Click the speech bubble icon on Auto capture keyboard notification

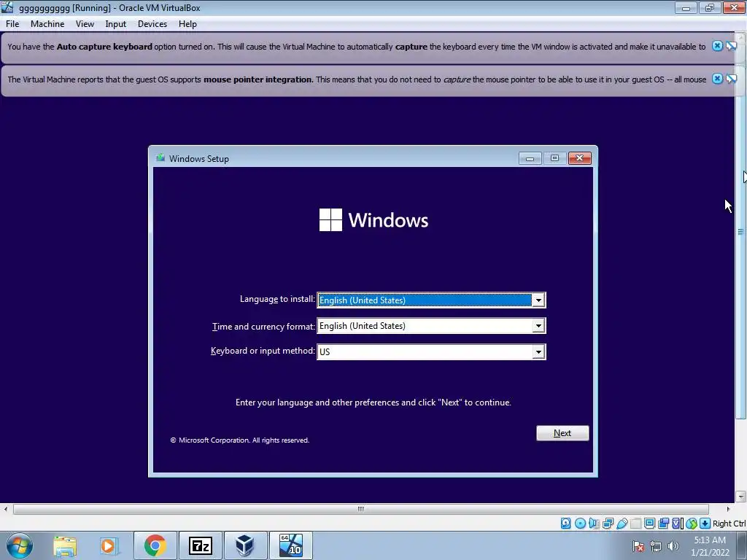pos(731,46)
